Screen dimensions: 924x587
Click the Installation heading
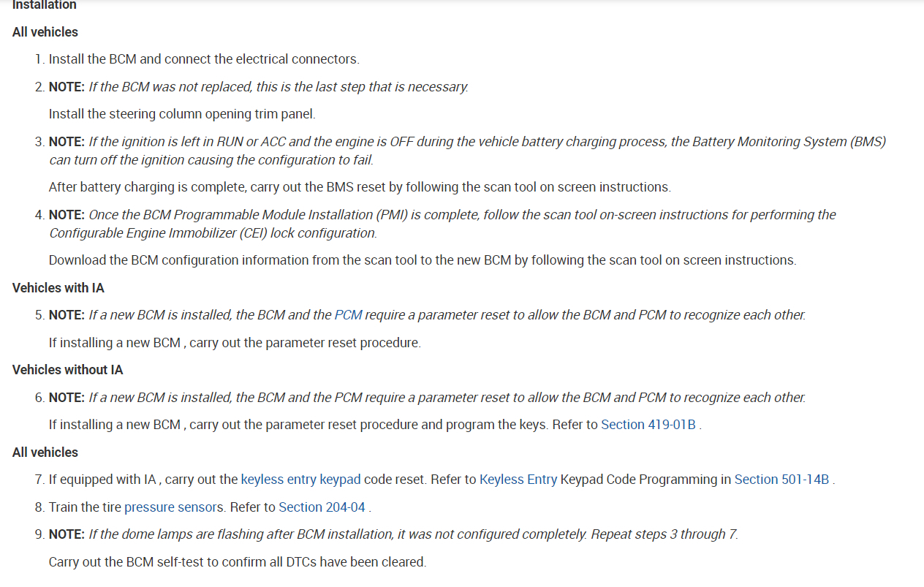(x=44, y=5)
